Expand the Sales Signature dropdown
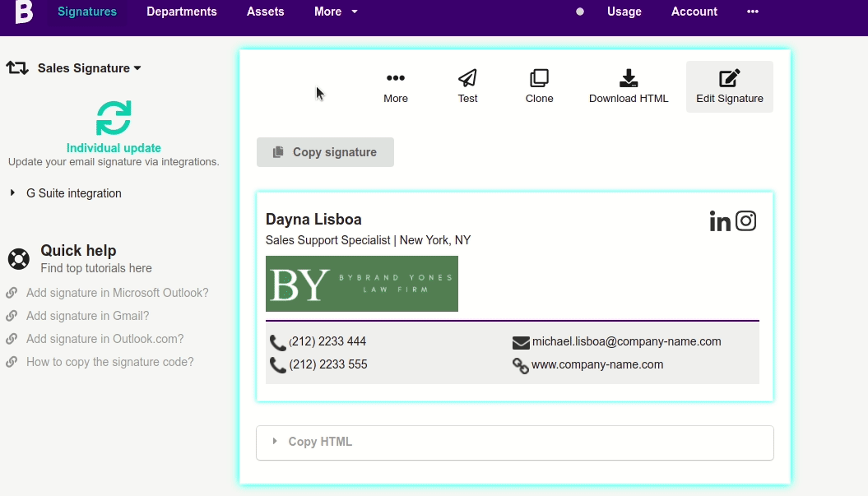This screenshot has width=868, height=496. [x=89, y=68]
